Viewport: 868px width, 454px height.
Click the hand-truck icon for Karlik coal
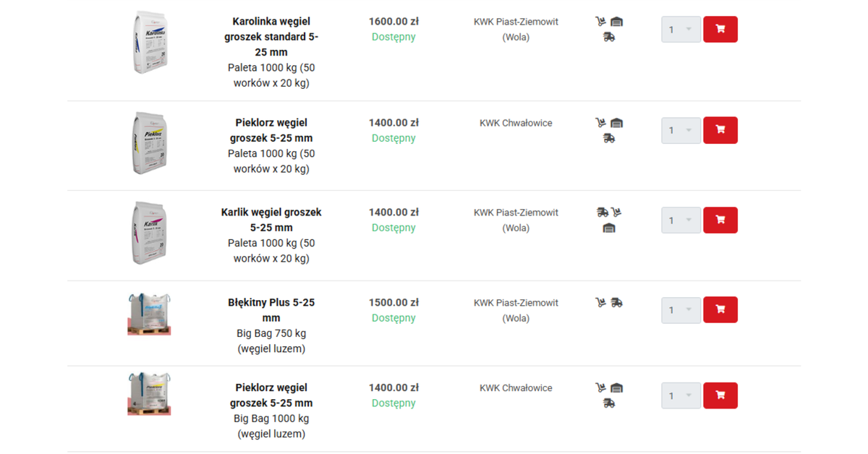[x=616, y=213]
